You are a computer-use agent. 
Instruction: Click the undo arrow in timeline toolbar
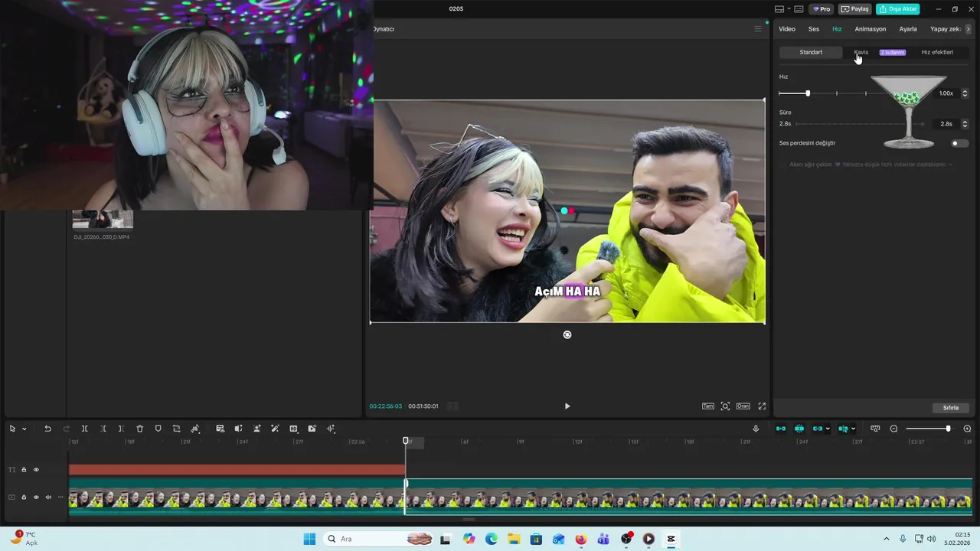[x=47, y=429]
